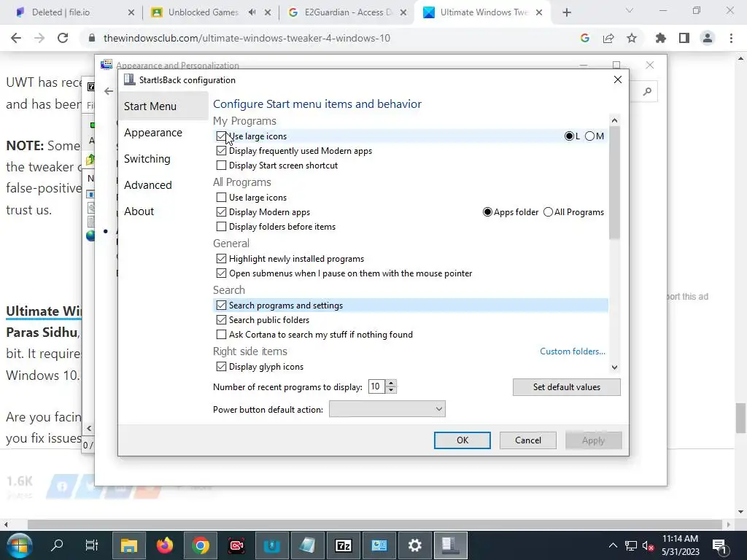Bookmark this page with the star icon

click(632, 38)
